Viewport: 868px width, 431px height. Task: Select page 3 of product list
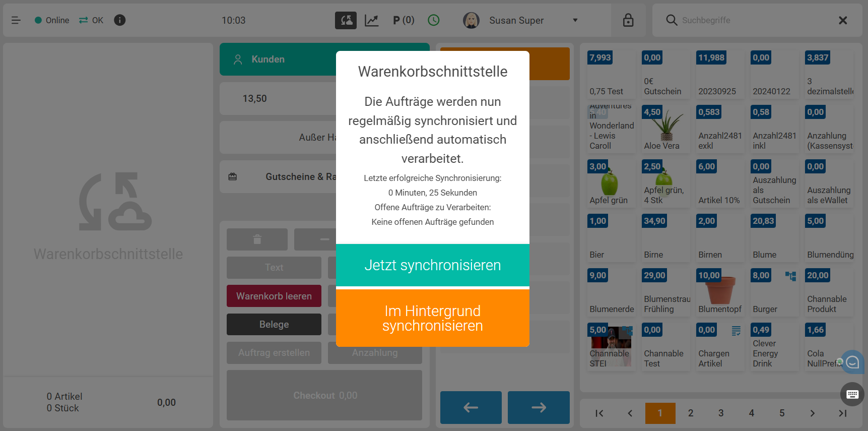pos(721,413)
